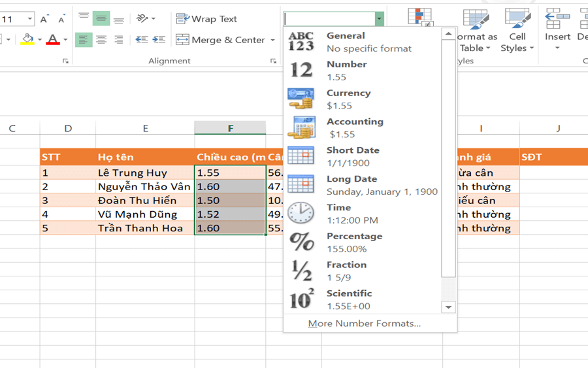Click the Increase Font Size icon
The width and height of the screenshot is (588, 368).
[45, 20]
